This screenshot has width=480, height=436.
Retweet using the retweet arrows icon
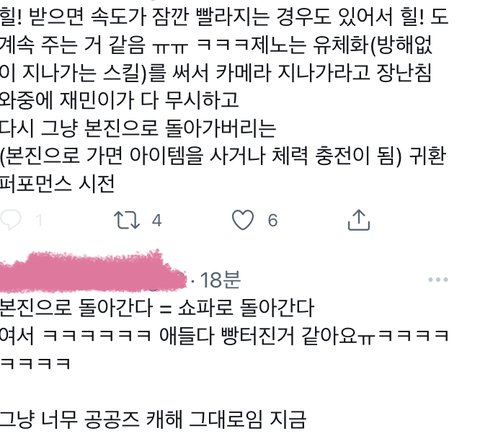pyautogui.click(x=127, y=220)
